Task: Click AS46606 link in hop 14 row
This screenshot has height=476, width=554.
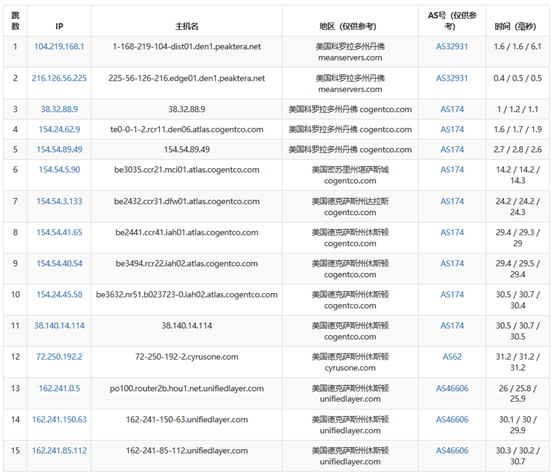Action: click(x=452, y=419)
